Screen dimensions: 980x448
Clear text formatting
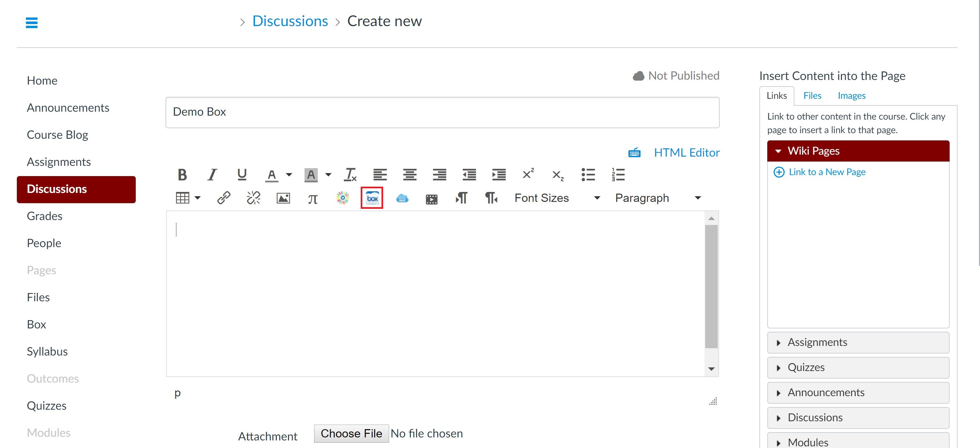tap(350, 175)
